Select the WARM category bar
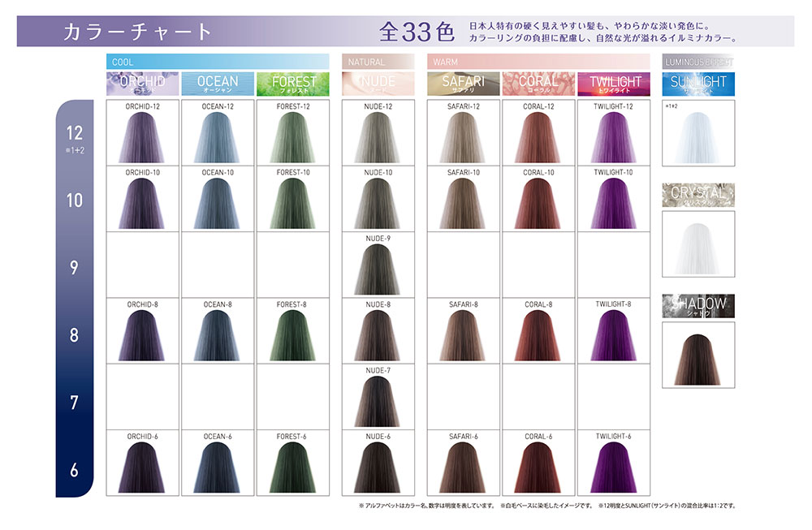812x530 pixels. [x=538, y=62]
